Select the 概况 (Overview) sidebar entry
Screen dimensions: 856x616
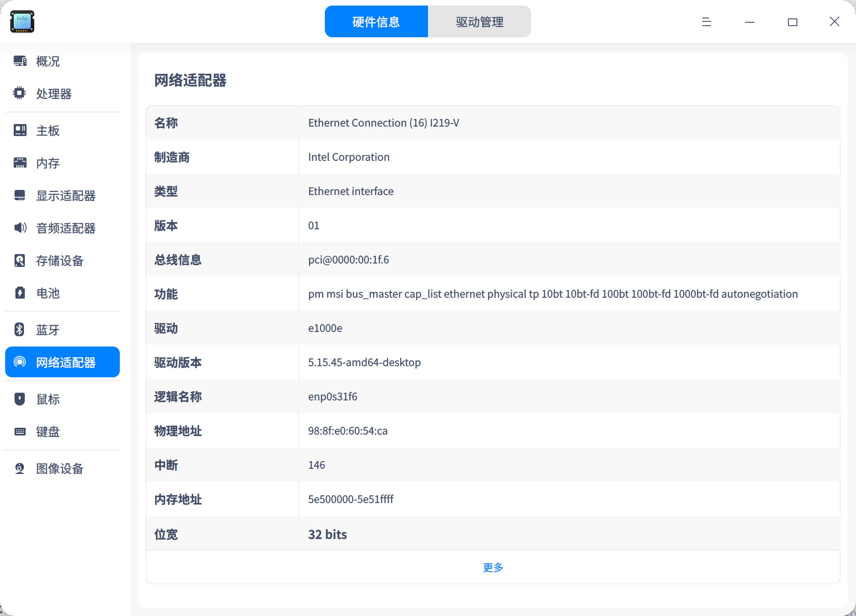click(x=48, y=62)
